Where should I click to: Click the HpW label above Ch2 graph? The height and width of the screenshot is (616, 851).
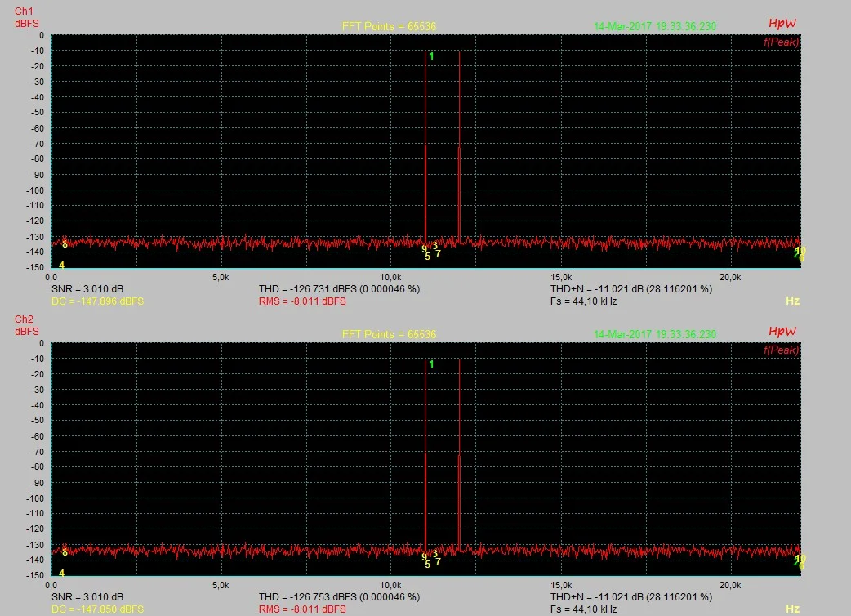pos(782,332)
